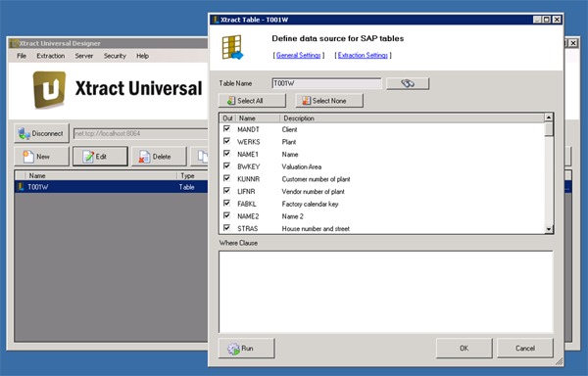Image resolution: width=588 pixels, height=376 pixels.
Task: Click the column list scrollbar down arrow
Action: click(x=549, y=229)
